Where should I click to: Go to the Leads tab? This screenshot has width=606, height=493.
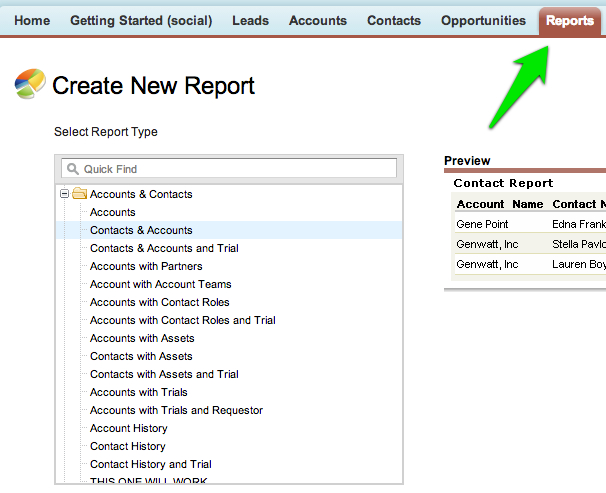click(x=250, y=21)
